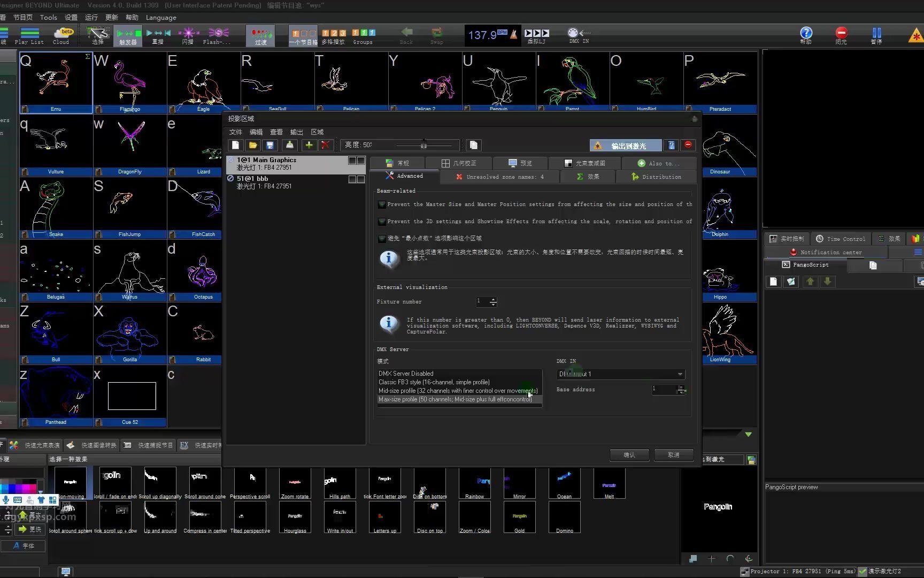924x578 pixels.
Task: Enable Prevent Master Size and Position checkbox
Action: (x=382, y=204)
